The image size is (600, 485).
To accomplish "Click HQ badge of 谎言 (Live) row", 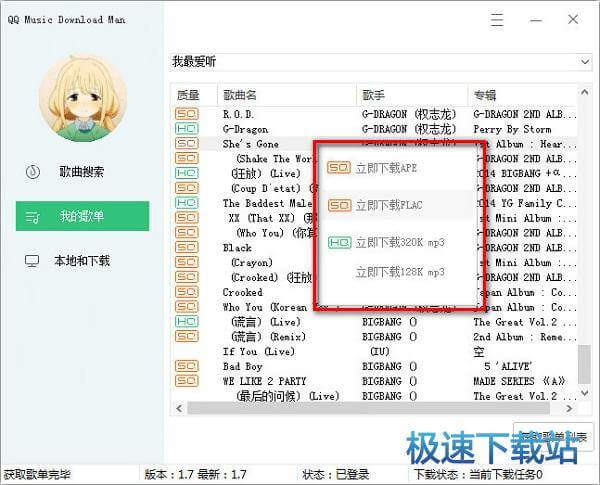I will (x=187, y=322).
